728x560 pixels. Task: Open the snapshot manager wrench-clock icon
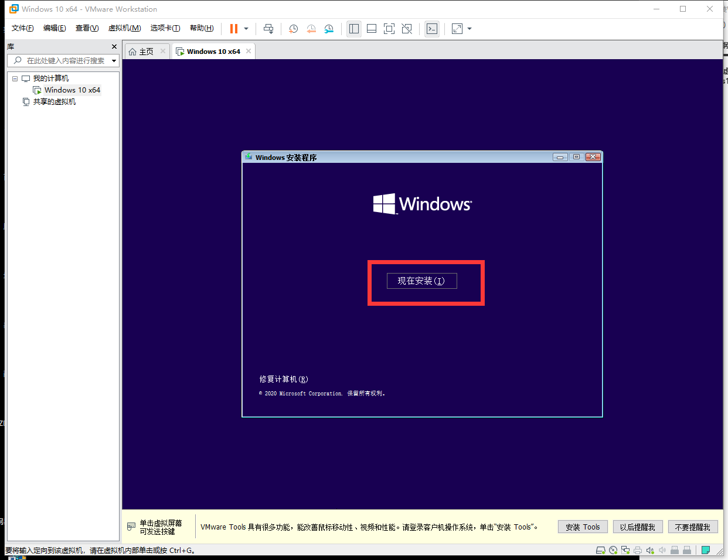329,29
